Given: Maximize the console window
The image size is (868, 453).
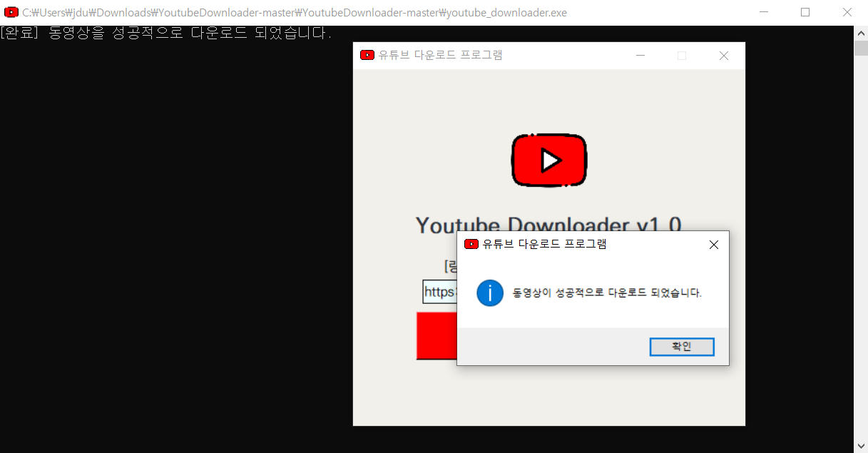Looking at the screenshot, I should pyautogui.click(x=805, y=12).
